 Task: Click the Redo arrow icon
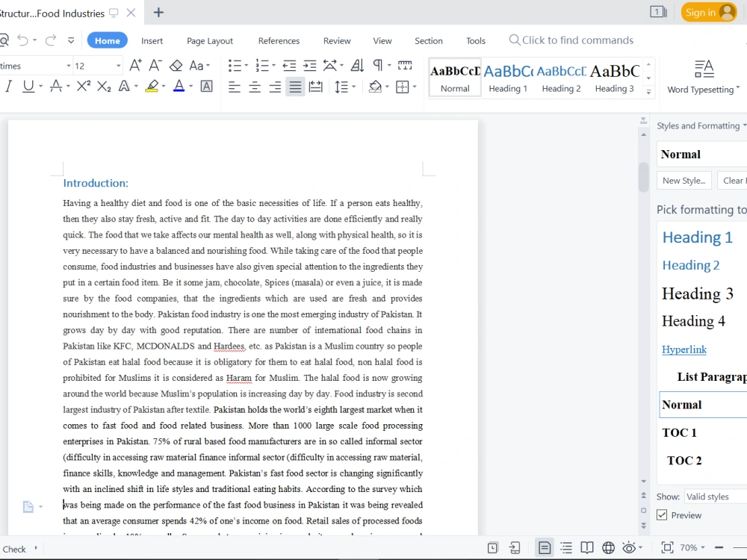coord(51,40)
